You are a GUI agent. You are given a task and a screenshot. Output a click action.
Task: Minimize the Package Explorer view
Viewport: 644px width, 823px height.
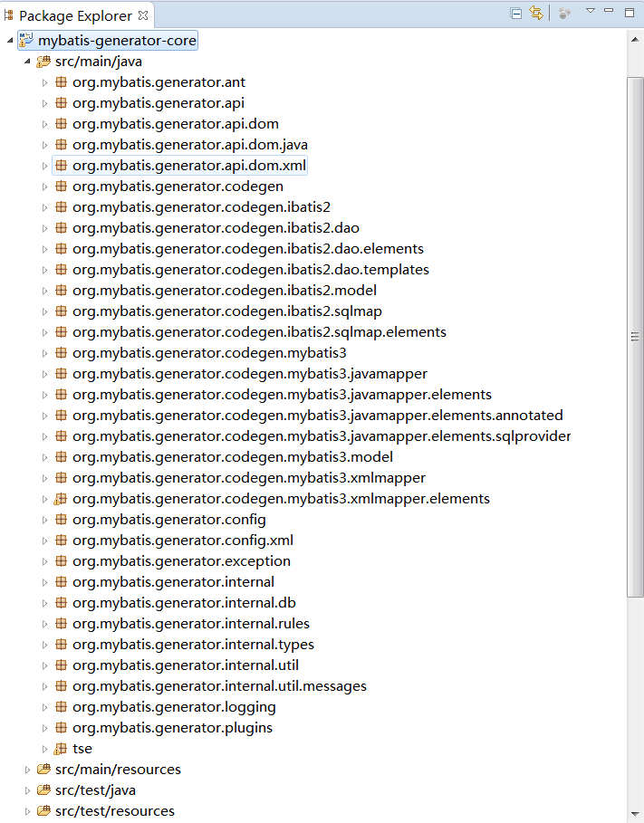click(609, 11)
